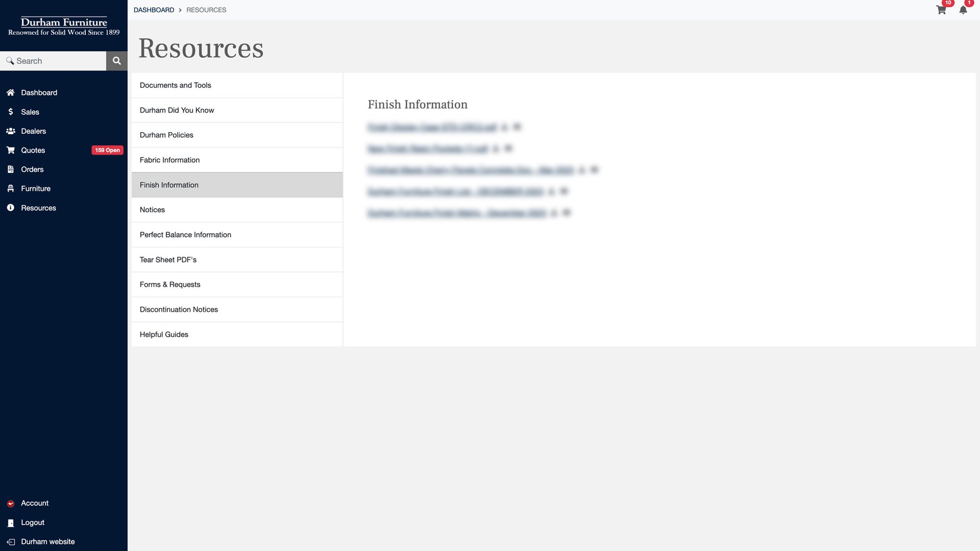Click the Quotes sidebar icon
980x551 pixels.
[x=9, y=150]
